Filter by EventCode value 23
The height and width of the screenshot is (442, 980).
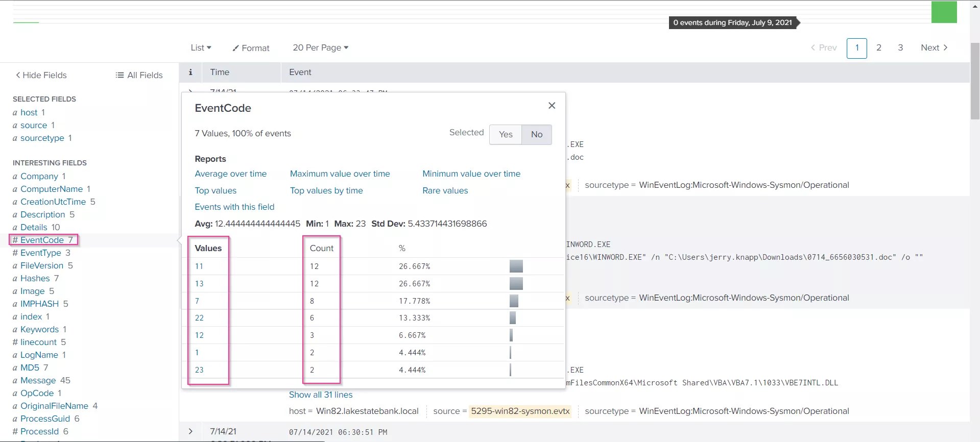point(199,370)
